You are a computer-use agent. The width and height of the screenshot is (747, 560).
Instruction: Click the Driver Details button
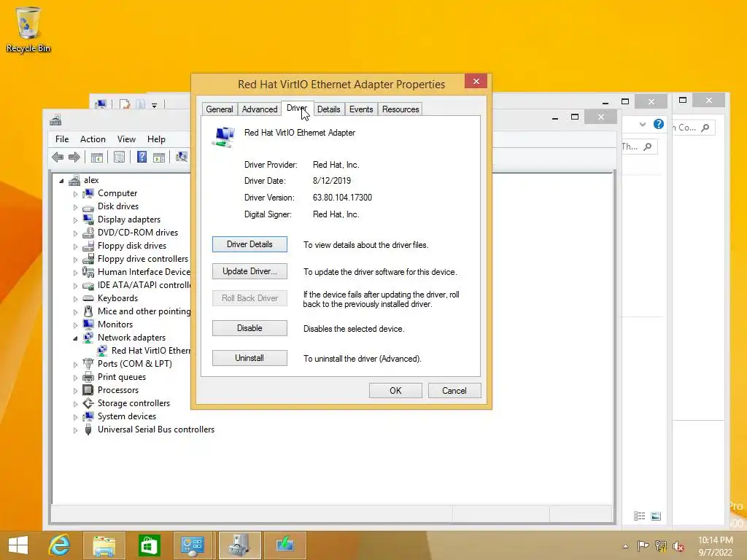[249, 244]
